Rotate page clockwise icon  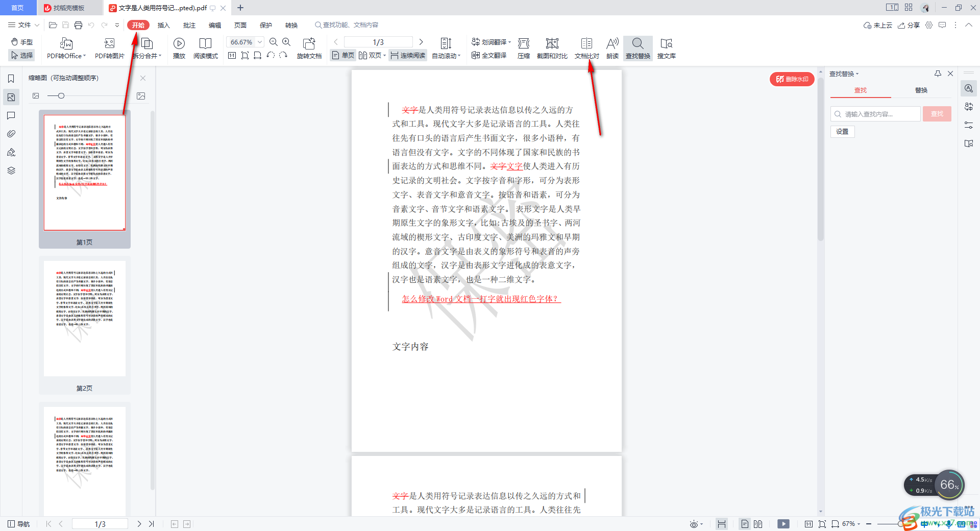[x=283, y=55]
